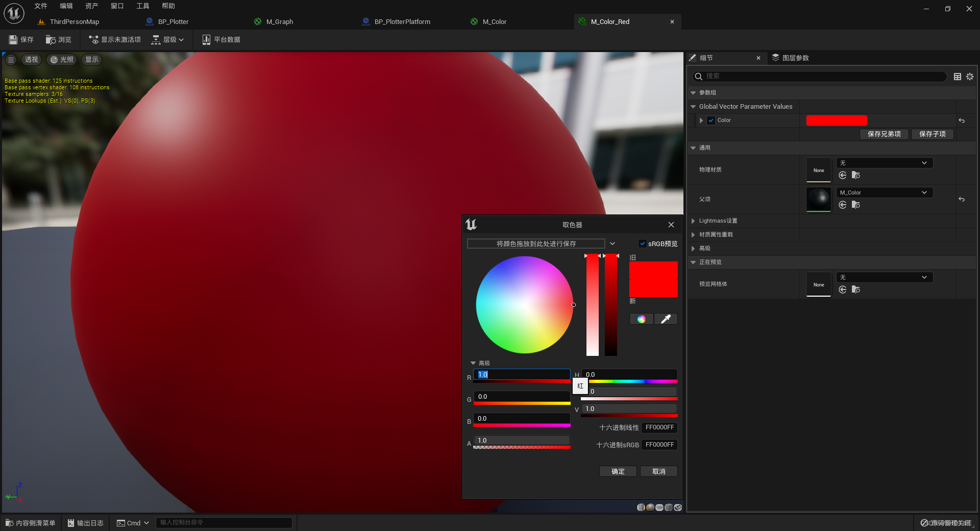Image resolution: width=980 pixels, height=531 pixels.
Task: Set preview mesh to plane
Action: tap(659, 508)
